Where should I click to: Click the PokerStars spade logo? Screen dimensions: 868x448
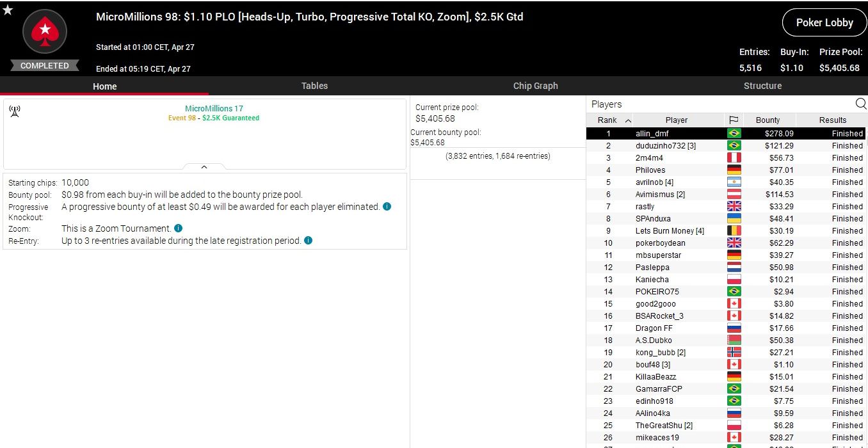45,30
